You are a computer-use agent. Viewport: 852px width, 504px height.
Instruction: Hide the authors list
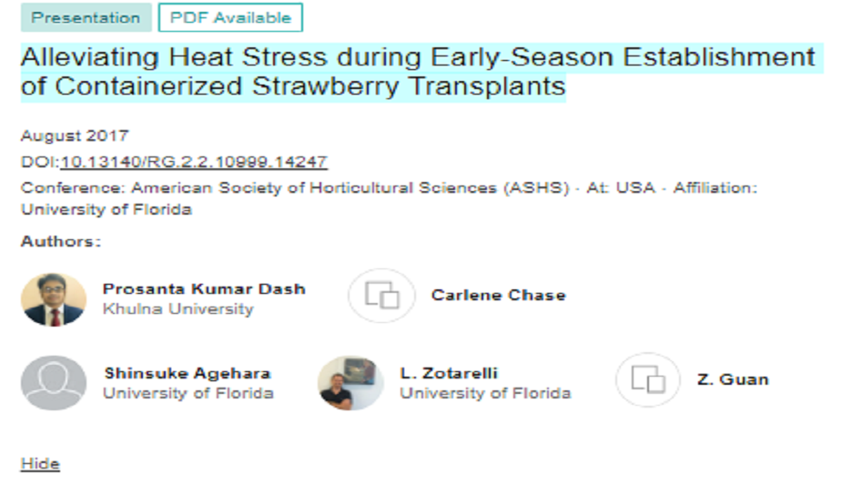coord(40,464)
